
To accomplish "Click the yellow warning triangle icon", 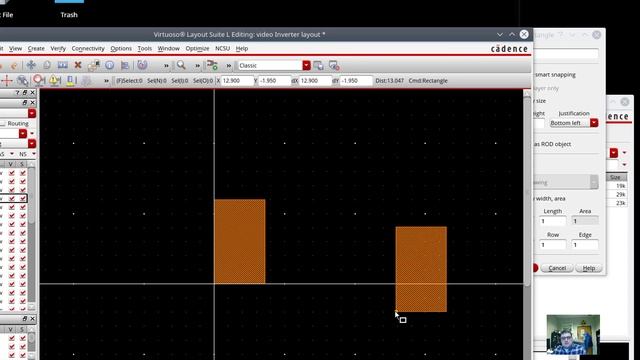I will pyautogui.click(x=54, y=81).
